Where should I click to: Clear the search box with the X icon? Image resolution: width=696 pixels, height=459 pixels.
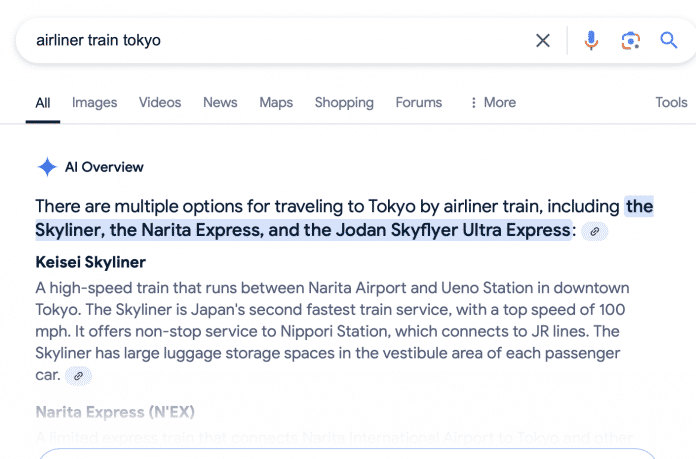[x=543, y=41]
